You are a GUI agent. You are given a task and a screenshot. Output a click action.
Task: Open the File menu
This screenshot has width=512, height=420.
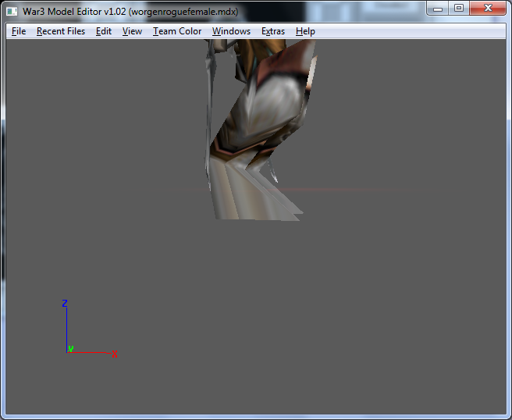tap(19, 31)
